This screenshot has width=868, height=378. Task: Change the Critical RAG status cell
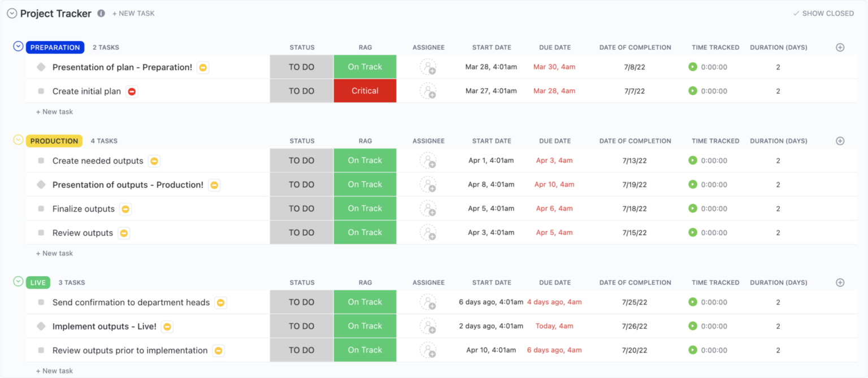[364, 90]
